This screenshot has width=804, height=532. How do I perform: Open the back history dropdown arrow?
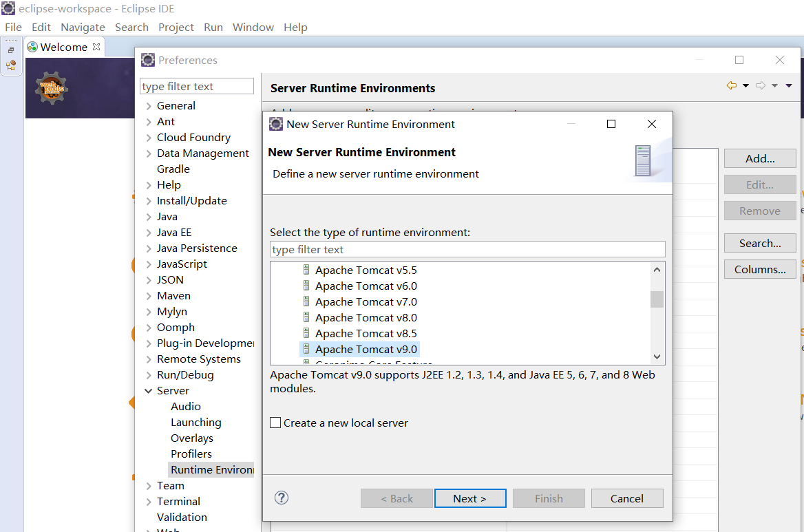tap(746, 85)
